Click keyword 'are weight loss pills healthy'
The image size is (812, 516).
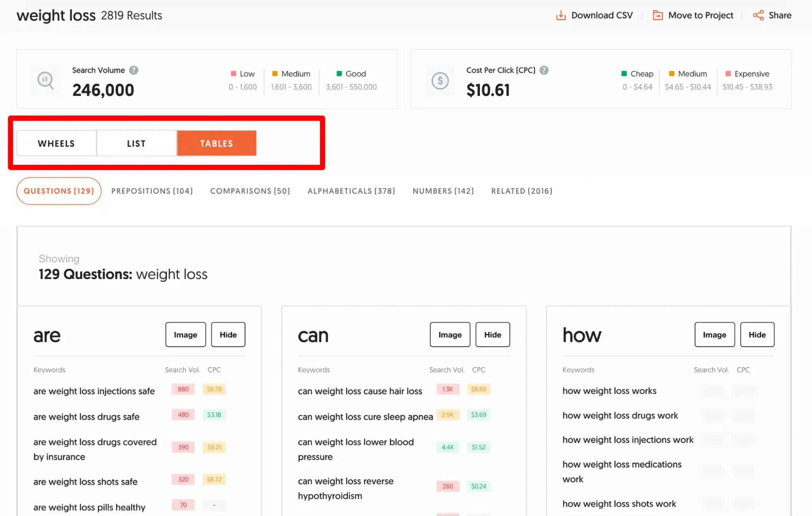point(89,507)
